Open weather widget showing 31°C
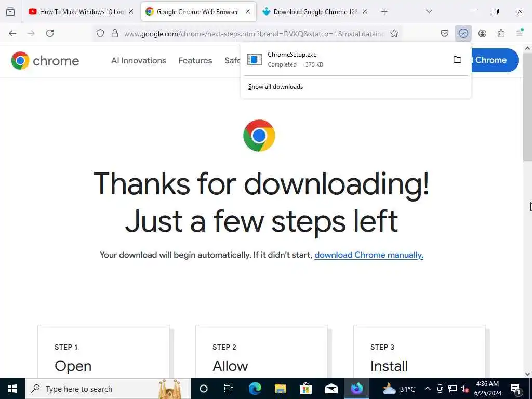The height and width of the screenshot is (399, 532). pos(399,389)
